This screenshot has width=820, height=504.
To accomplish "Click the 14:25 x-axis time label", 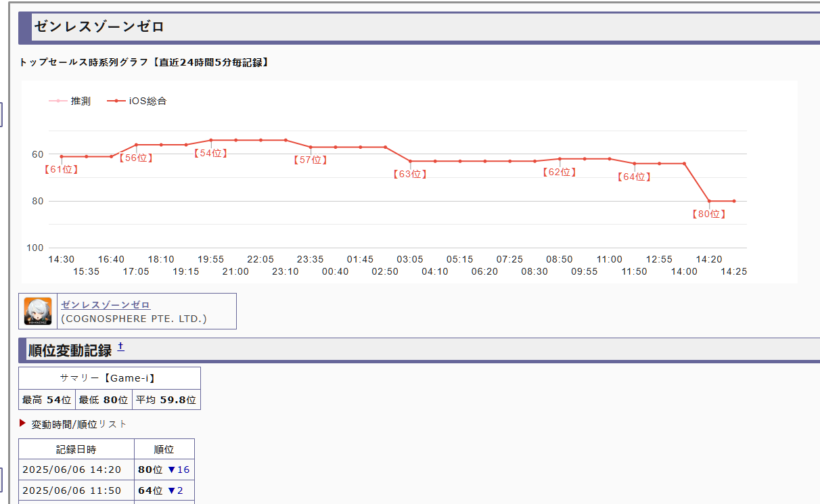I will [734, 271].
